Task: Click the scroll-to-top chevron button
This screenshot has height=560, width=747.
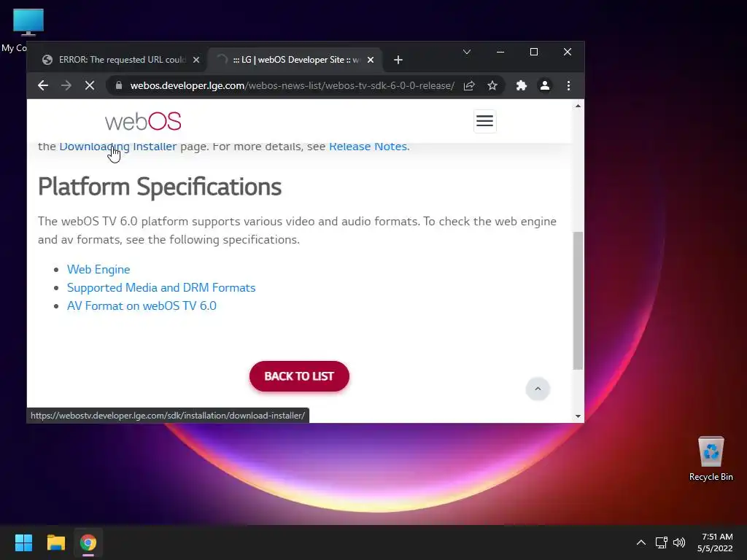Action: point(538,389)
